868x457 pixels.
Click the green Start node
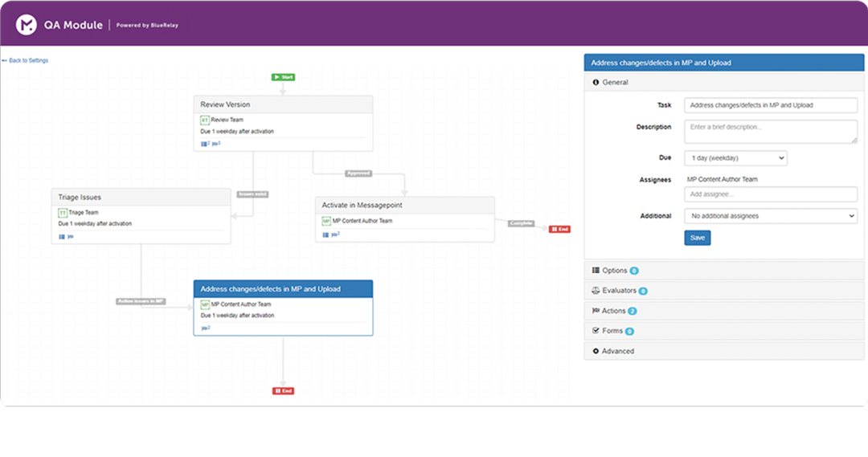click(283, 77)
